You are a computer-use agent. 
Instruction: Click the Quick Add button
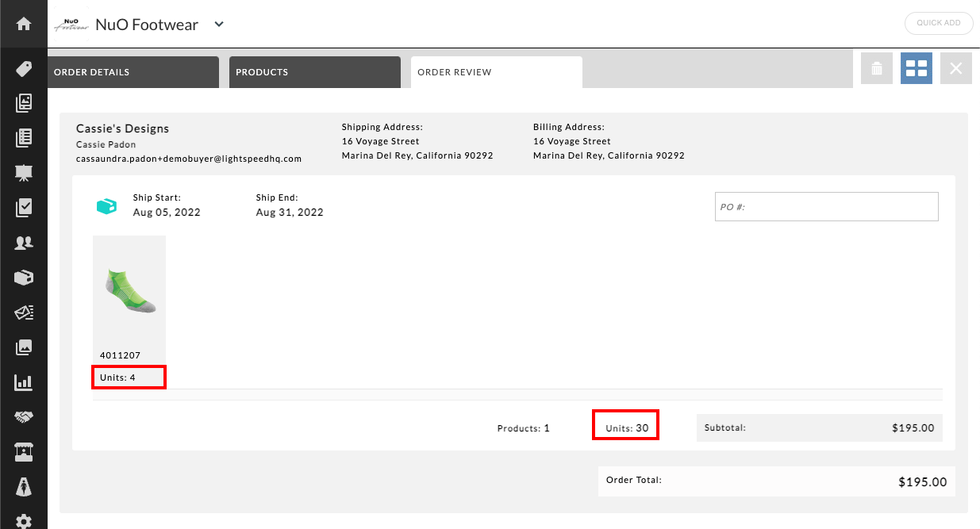(939, 23)
